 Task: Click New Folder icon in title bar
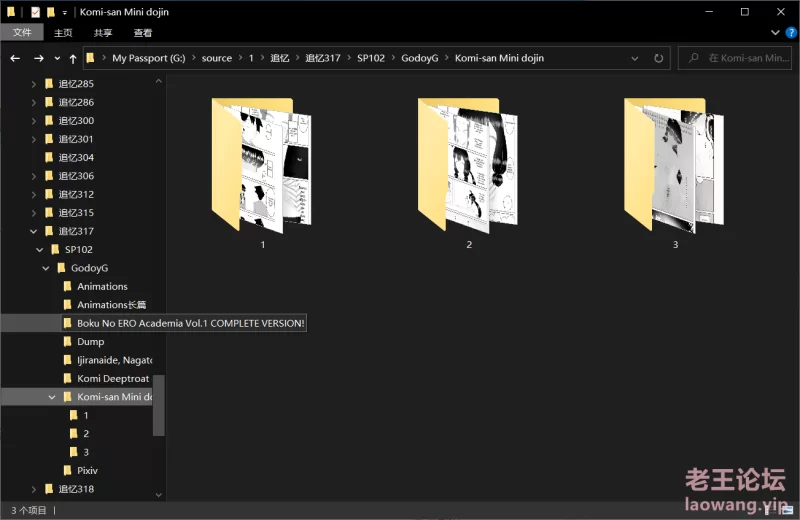coord(50,12)
